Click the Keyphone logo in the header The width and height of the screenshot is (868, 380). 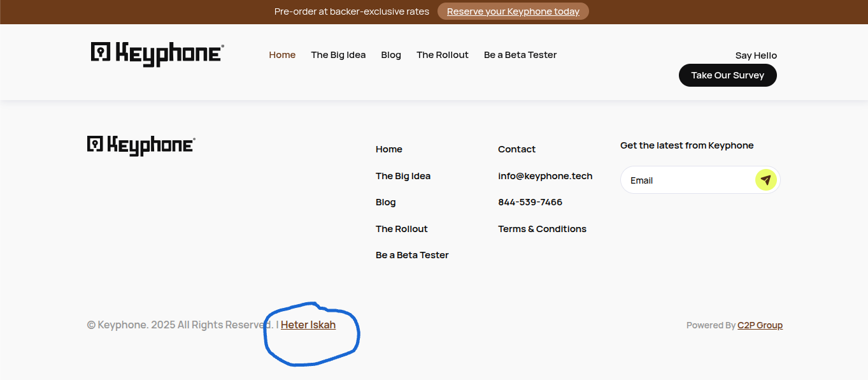(157, 54)
